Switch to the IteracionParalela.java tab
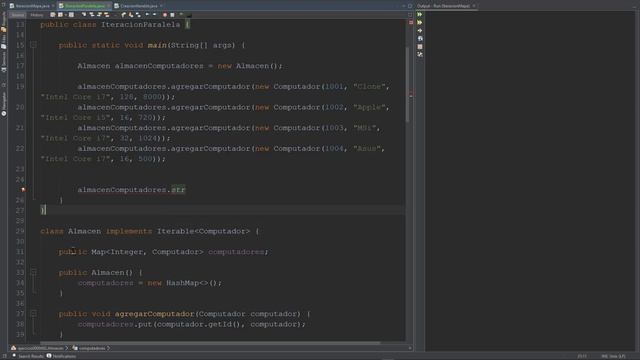 84,6
